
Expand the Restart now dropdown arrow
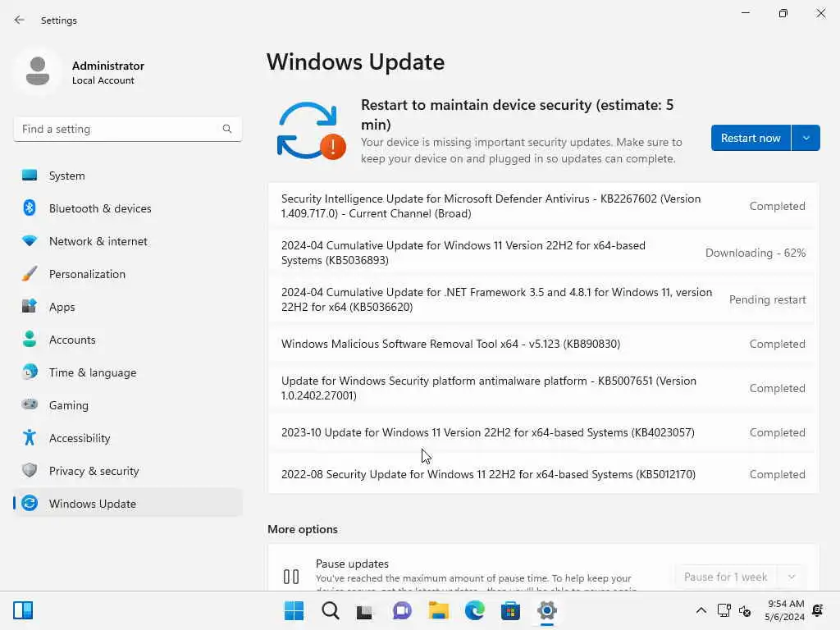[x=806, y=138]
